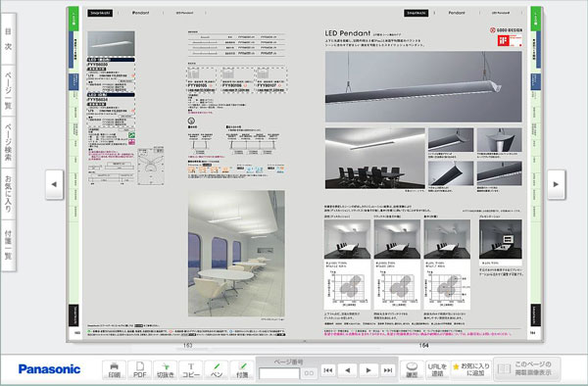This screenshot has height=386, width=588.
Task: Click the first lighting scene room photo
Action: [x=347, y=239]
